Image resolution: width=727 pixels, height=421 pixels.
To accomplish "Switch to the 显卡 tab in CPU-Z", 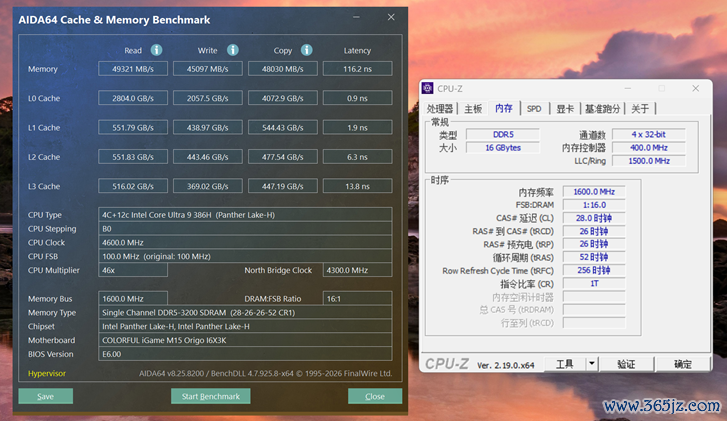I will [565, 108].
